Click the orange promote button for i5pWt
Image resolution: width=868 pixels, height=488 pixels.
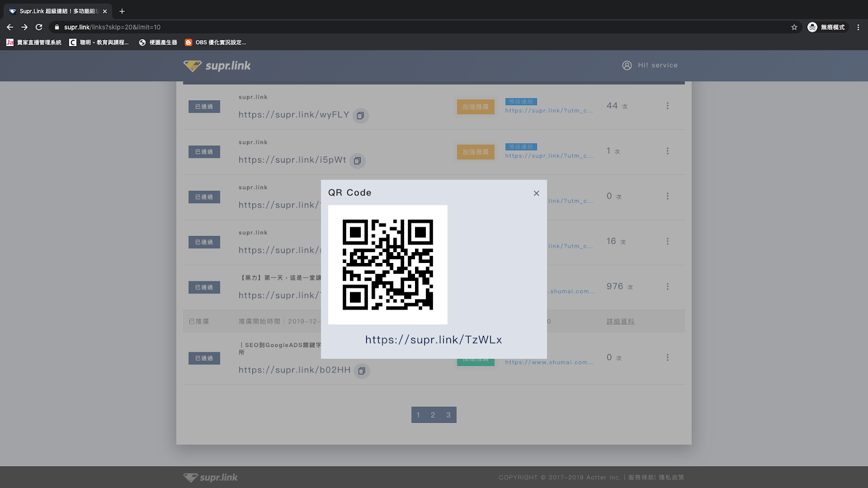pyautogui.click(x=476, y=152)
